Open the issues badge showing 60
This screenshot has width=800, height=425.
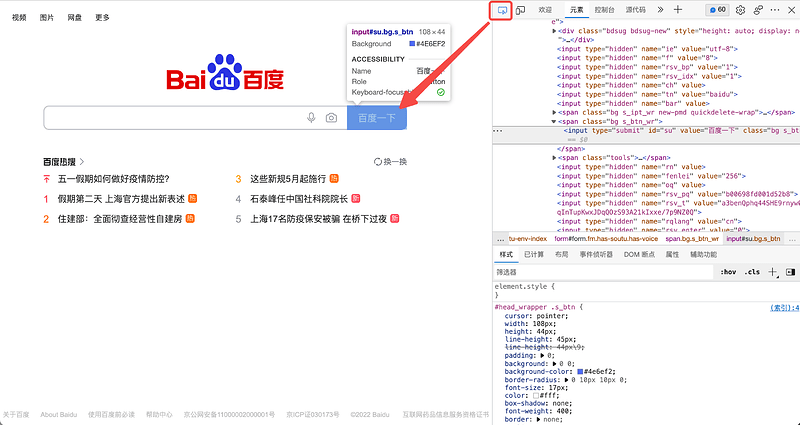tap(718, 10)
